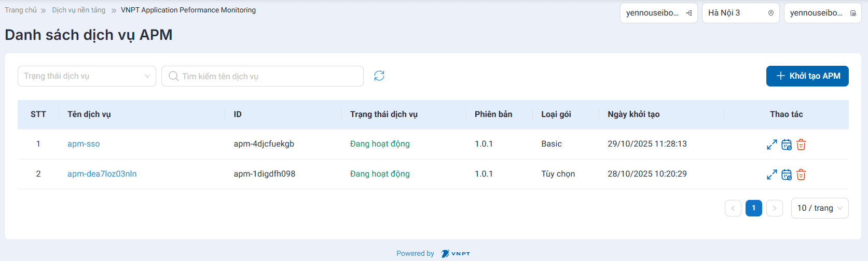The width and height of the screenshot is (868, 261).
Task: Click resize icon for apm-dea7loz03nln row
Action: [772, 175]
